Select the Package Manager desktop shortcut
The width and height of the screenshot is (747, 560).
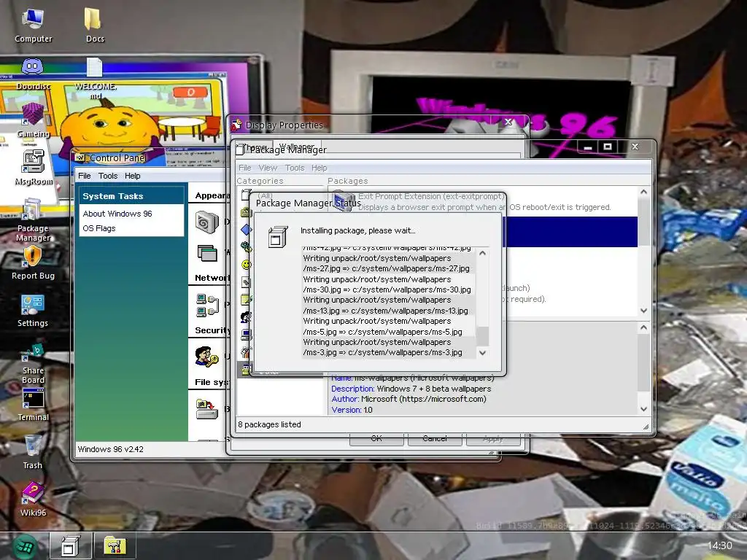[x=33, y=220]
